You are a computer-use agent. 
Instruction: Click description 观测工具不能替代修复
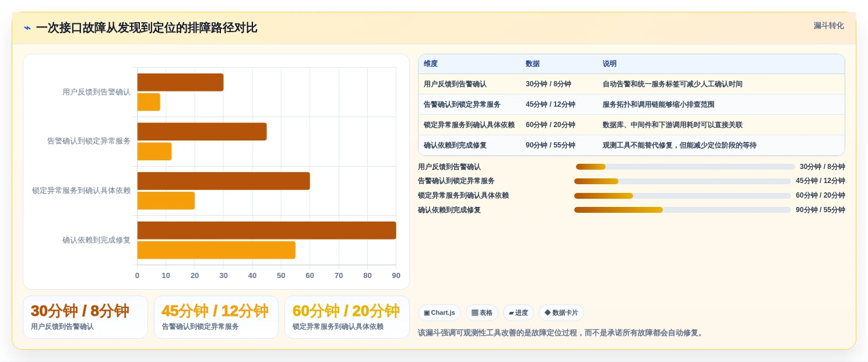(x=680, y=146)
